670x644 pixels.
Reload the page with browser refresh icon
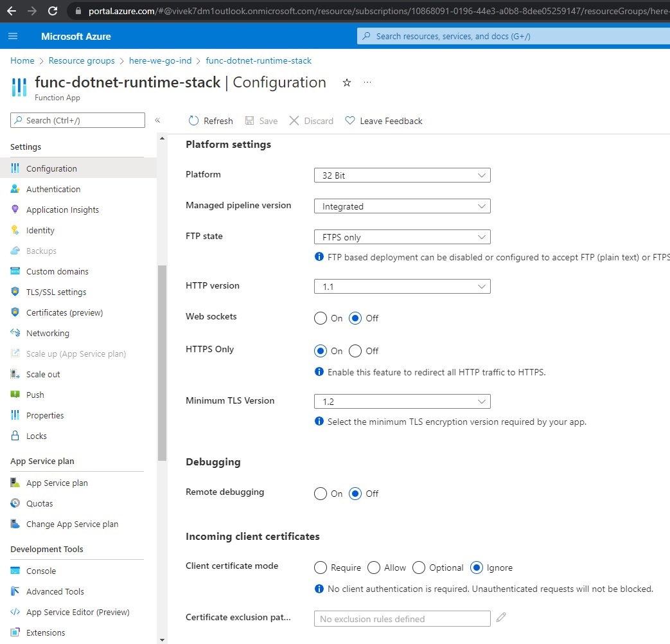point(53,11)
